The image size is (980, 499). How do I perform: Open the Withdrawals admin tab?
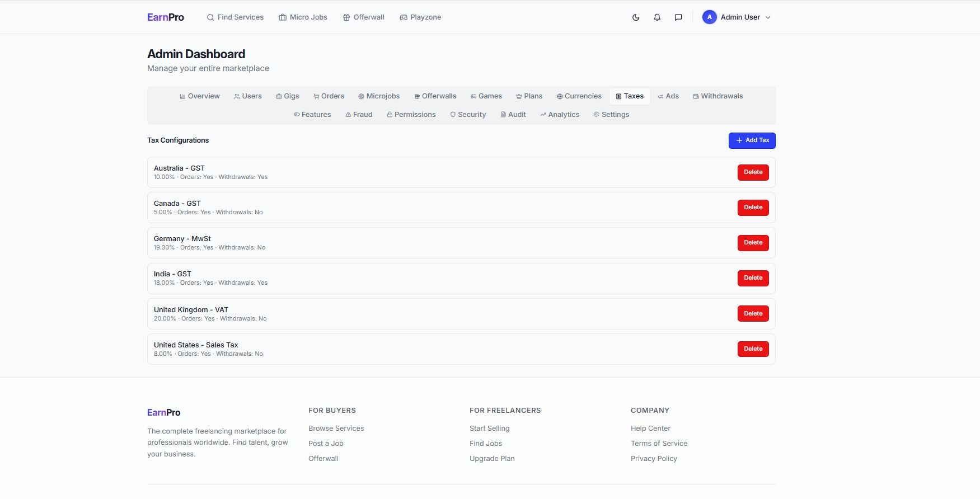point(718,96)
